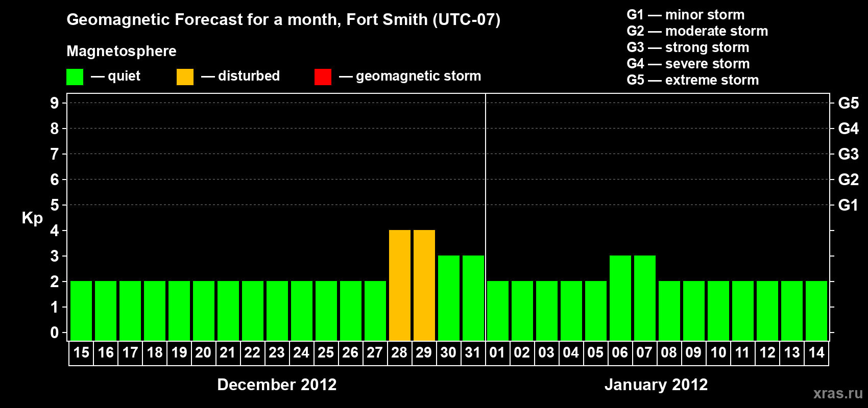The height and width of the screenshot is (408, 868).
Task: Click the red geomagnetic storm legend swatch
Action: 323,77
